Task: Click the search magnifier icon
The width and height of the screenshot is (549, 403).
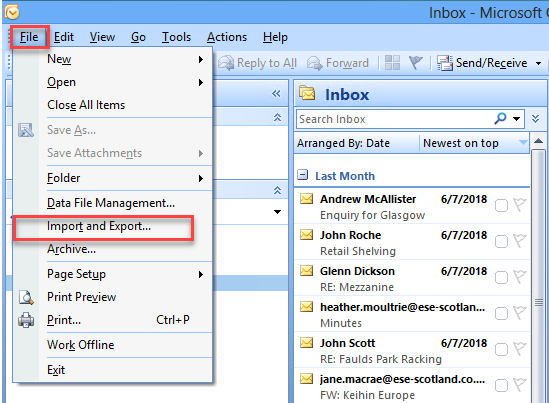Action: tap(500, 118)
